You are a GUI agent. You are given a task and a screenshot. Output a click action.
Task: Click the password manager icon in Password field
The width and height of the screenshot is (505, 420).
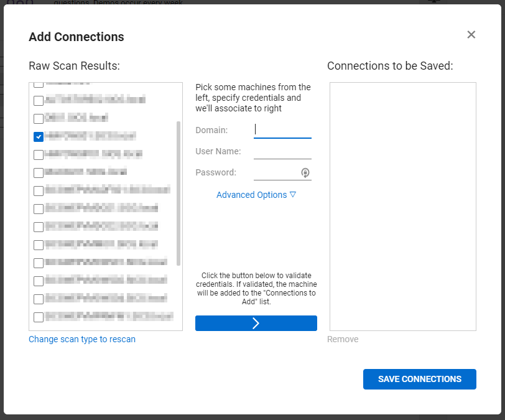(x=305, y=173)
